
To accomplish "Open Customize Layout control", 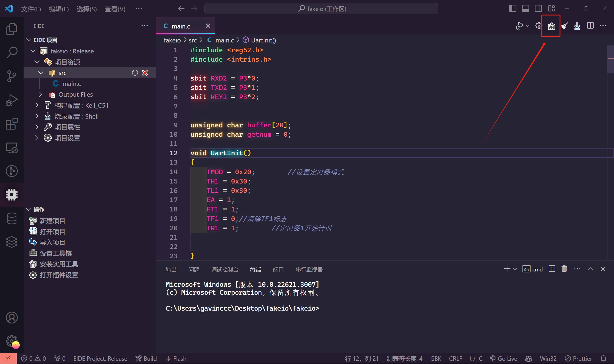I will (551, 8).
